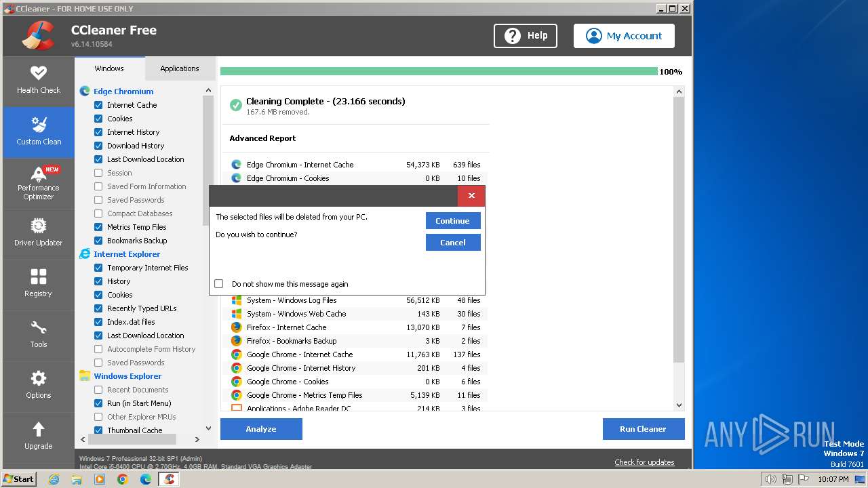Enable Edge Chromium Saved Form Information

[x=98, y=186]
